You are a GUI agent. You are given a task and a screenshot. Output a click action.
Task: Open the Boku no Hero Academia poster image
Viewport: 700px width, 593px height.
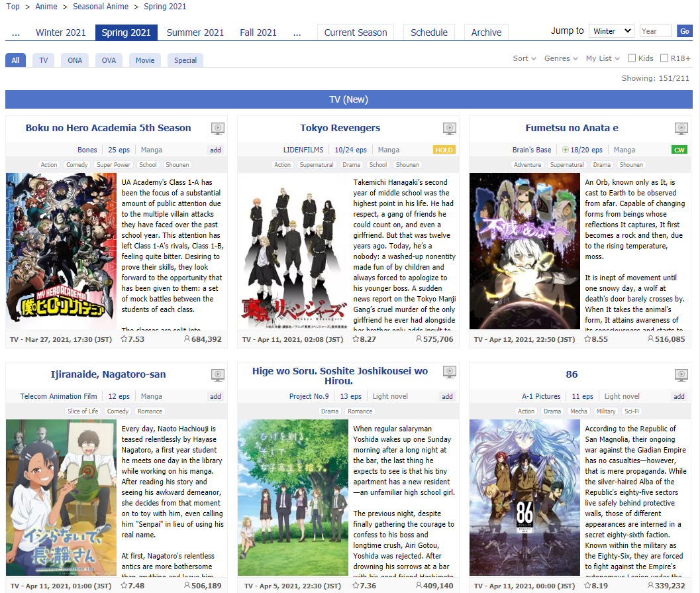click(61, 251)
